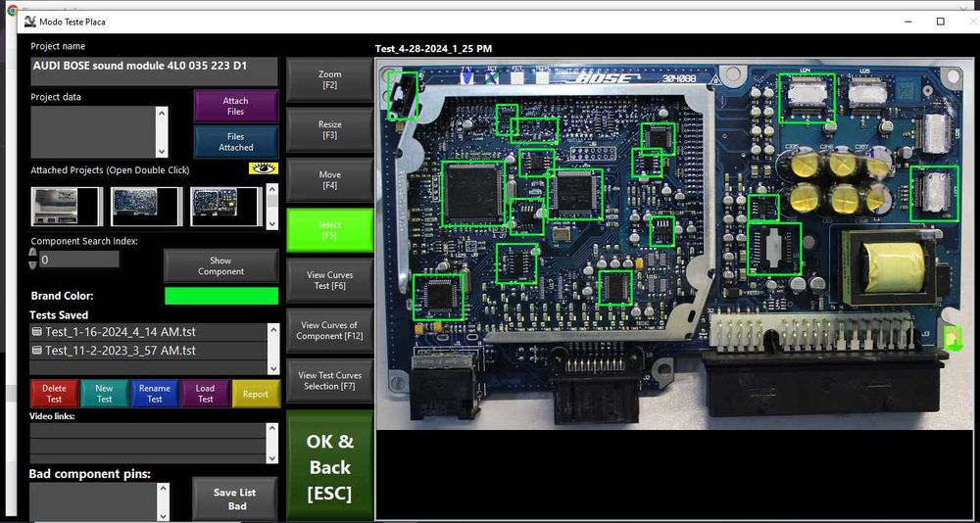Click the green Brand Color swatch
The height and width of the screenshot is (523, 980).
221,296
